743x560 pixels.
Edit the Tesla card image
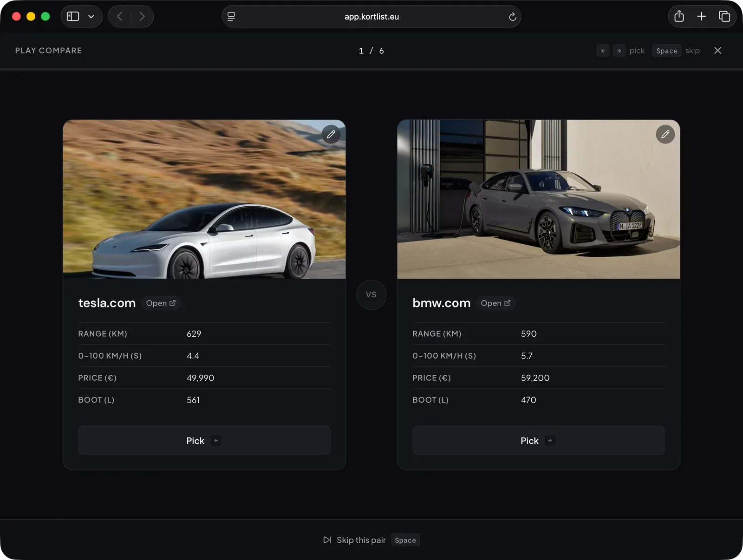(x=331, y=135)
